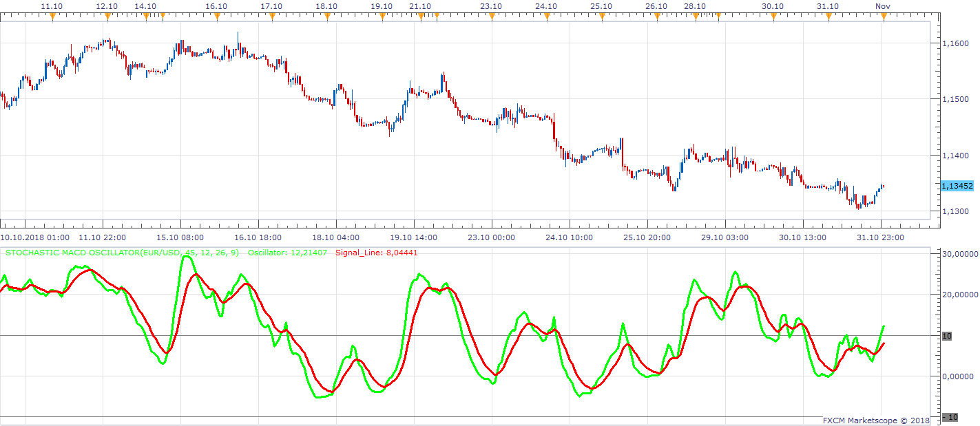Click the 0,00000 oscillator axis label
Viewport: 980px width, 426px height.
coord(957,376)
